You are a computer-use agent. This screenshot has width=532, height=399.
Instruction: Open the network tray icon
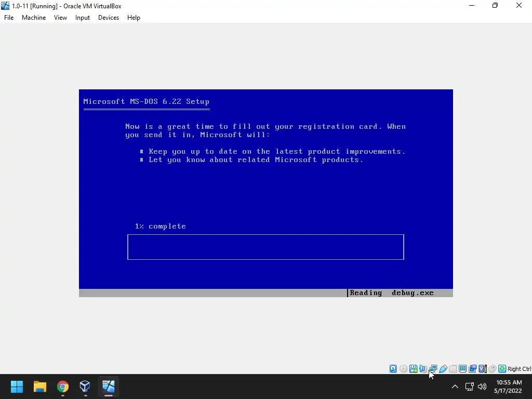(469, 387)
